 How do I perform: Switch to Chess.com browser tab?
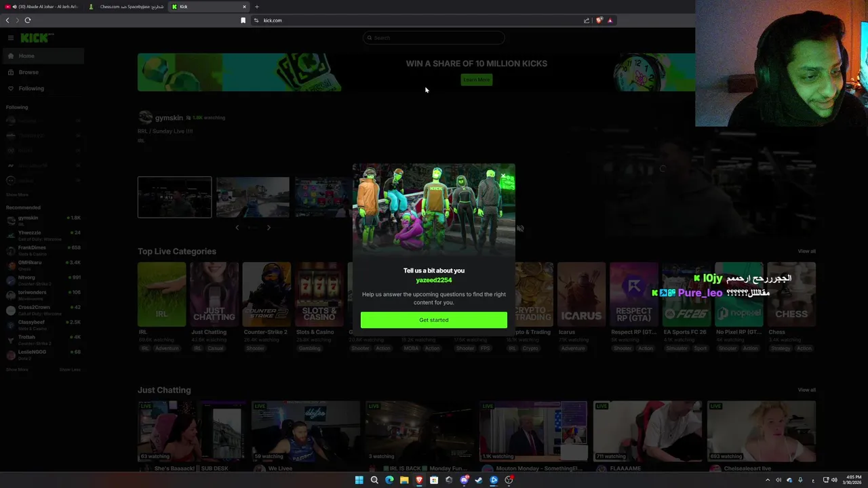125,7
